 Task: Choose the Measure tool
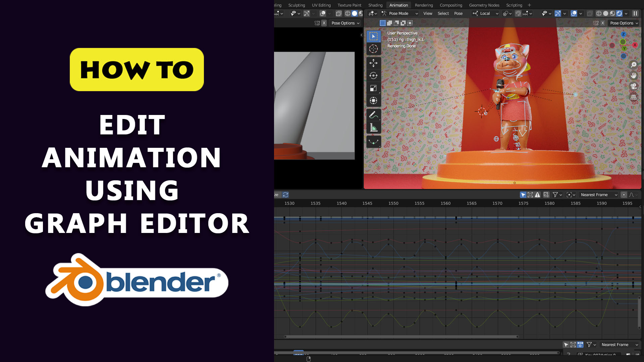click(373, 128)
